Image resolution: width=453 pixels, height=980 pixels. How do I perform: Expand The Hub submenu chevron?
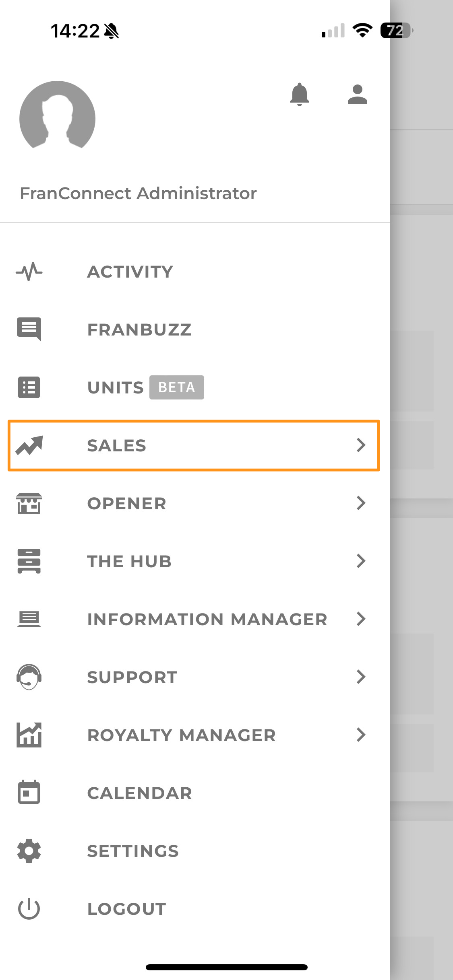pyautogui.click(x=361, y=561)
